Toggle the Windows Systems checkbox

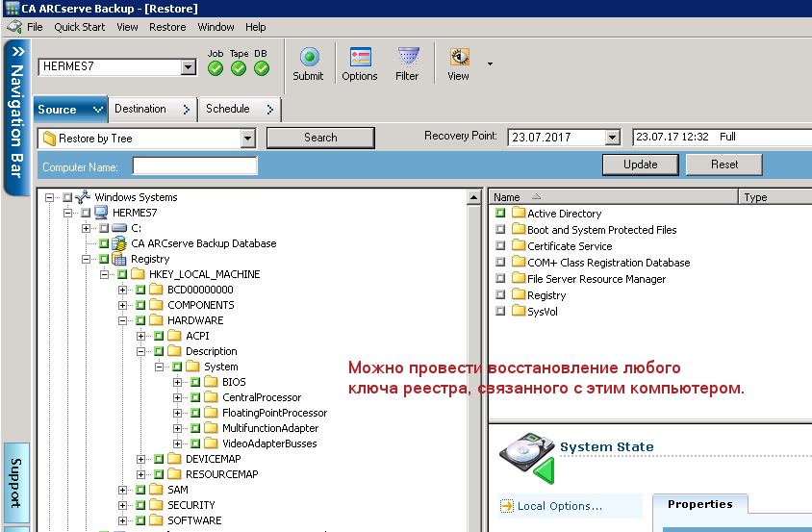tap(67, 197)
